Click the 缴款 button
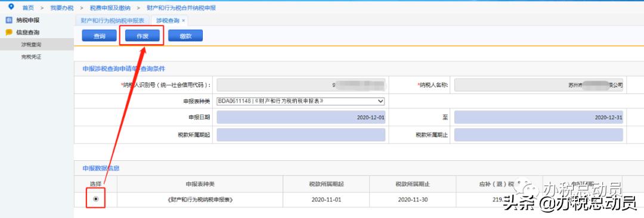This screenshot has height=218, width=644. pyautogui.click(x=185, y=36)
